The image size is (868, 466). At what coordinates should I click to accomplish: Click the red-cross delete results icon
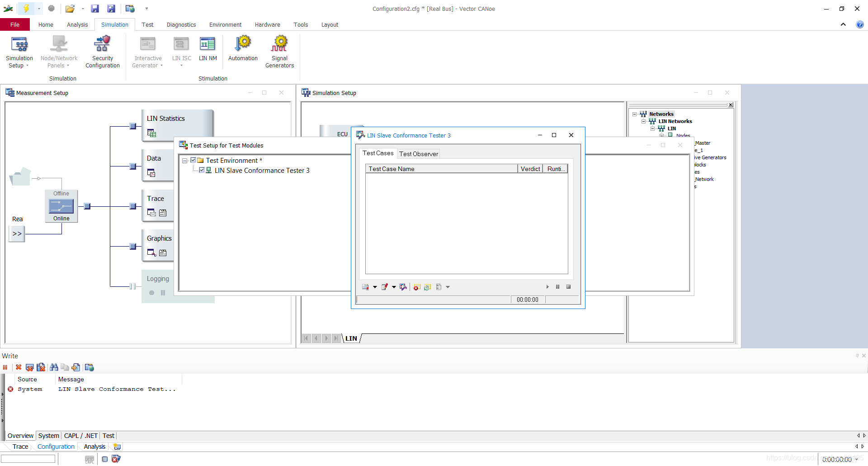click(417, 287)
